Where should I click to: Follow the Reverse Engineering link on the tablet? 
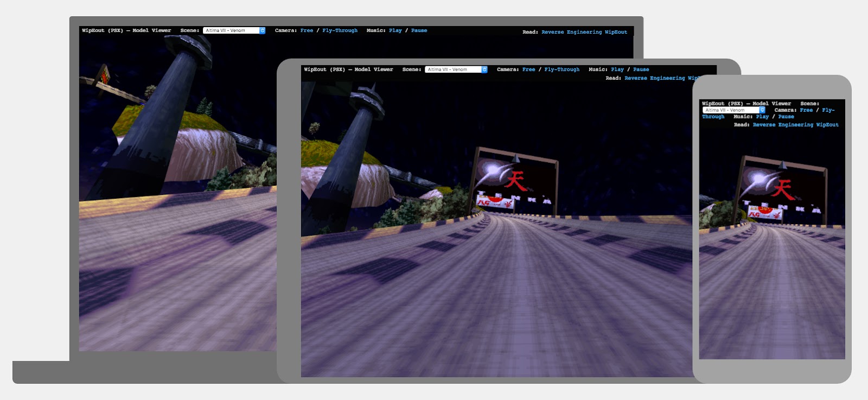coord(661,78)
